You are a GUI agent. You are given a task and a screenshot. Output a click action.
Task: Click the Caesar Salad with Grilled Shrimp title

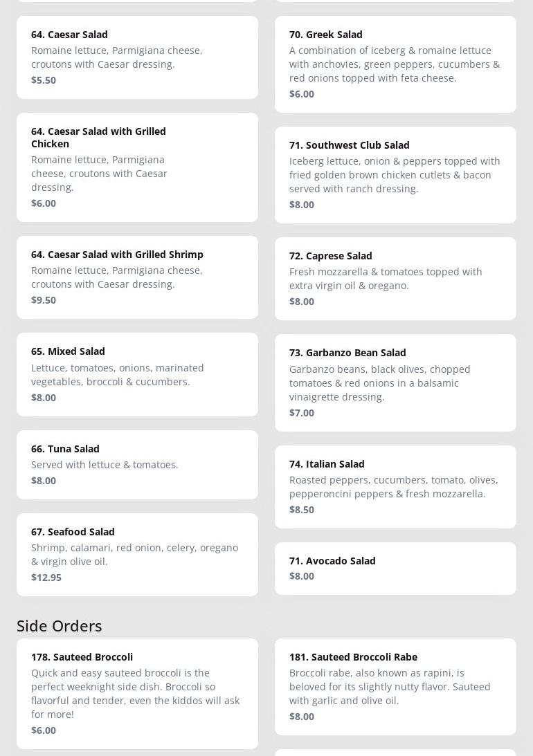117,255
